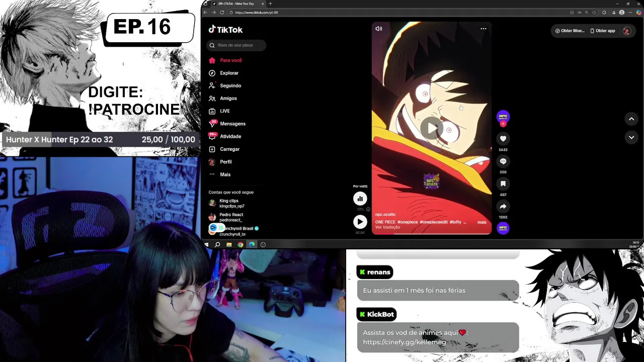Open Amigos in the sidebar
The height and width of the screenshot is (362, 644).
tap(223, 99)
